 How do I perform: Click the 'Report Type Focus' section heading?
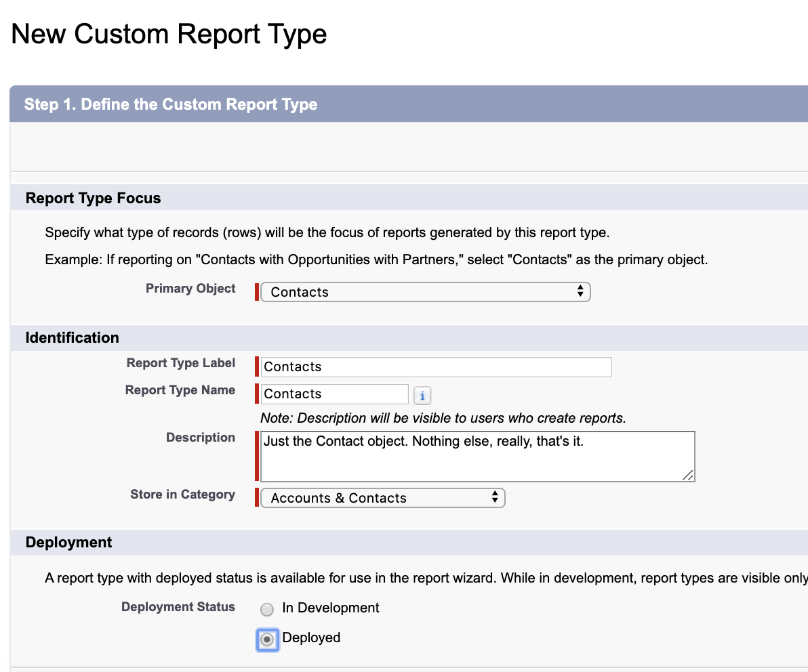(94, 198)
